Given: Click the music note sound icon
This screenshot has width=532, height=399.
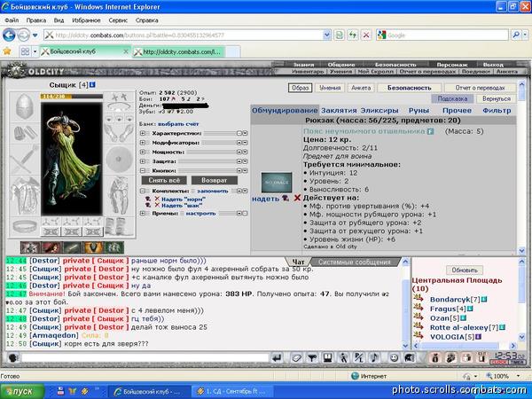Looking at the screenshot, I should click(x=374, y=357).
